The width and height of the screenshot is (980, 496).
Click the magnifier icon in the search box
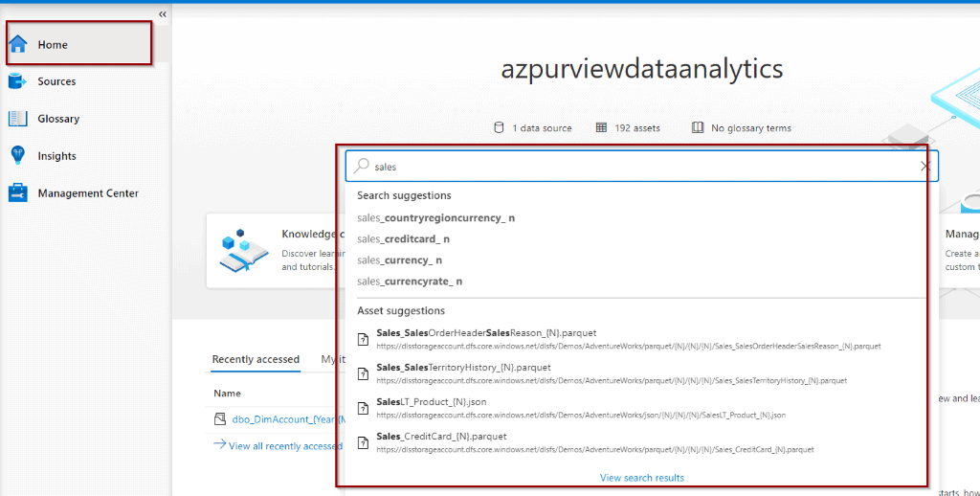click(x=361, y=166)
